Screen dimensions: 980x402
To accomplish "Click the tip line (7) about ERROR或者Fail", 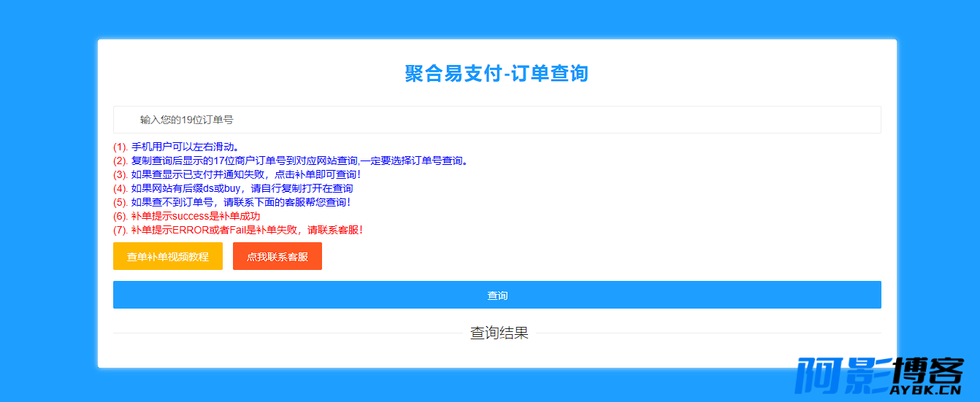I will pyautogui.click(x=238, y=230).
